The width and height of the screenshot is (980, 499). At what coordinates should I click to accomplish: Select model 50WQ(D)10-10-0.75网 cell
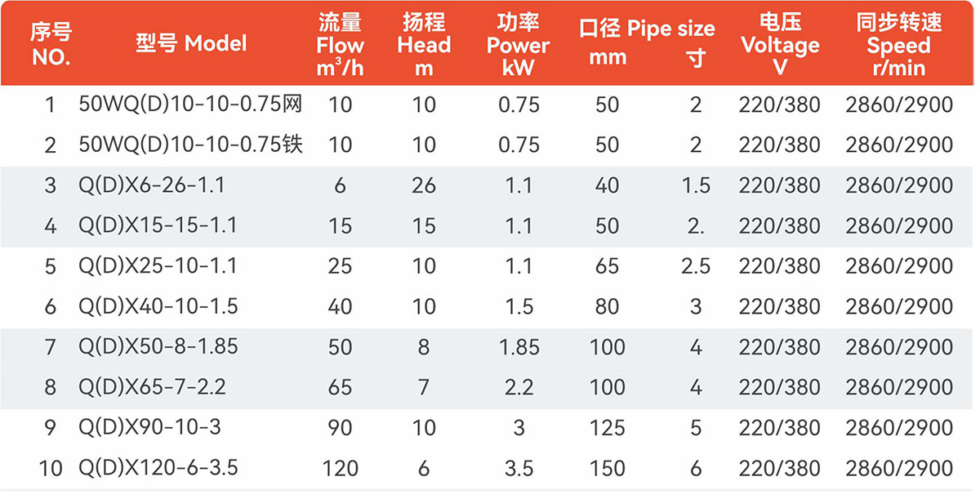(x=190, y=105)
